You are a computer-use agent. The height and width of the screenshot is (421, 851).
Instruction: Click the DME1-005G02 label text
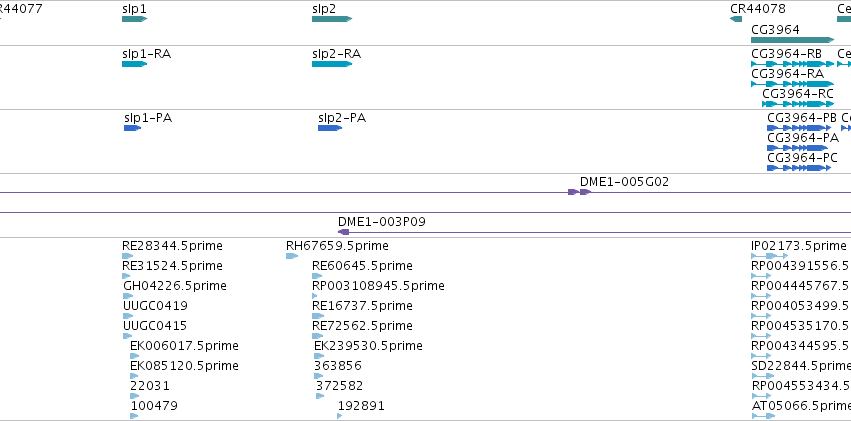coord(624,182)
